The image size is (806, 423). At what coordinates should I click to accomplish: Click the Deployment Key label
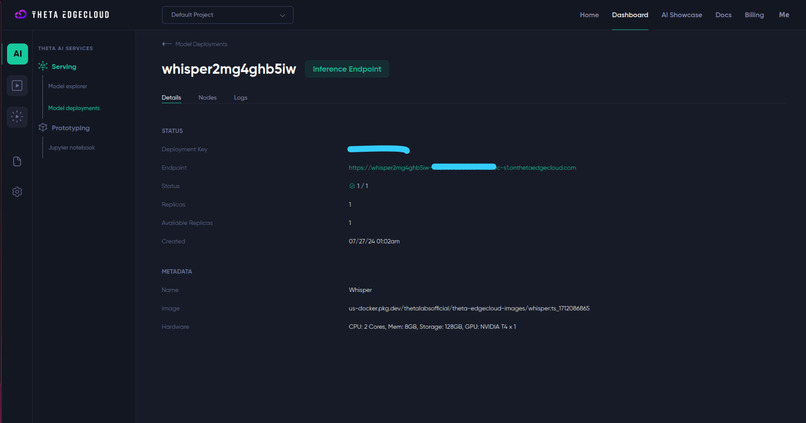185,150
